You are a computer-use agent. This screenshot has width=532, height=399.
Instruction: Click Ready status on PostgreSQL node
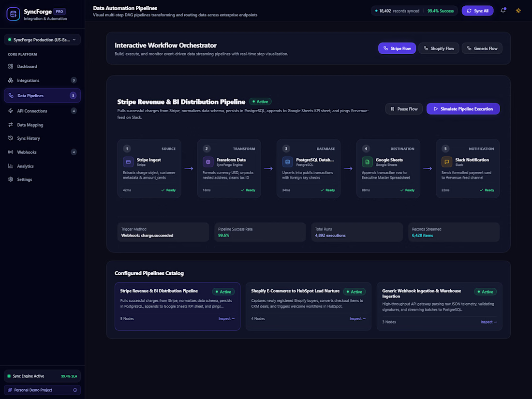[327, 191]
